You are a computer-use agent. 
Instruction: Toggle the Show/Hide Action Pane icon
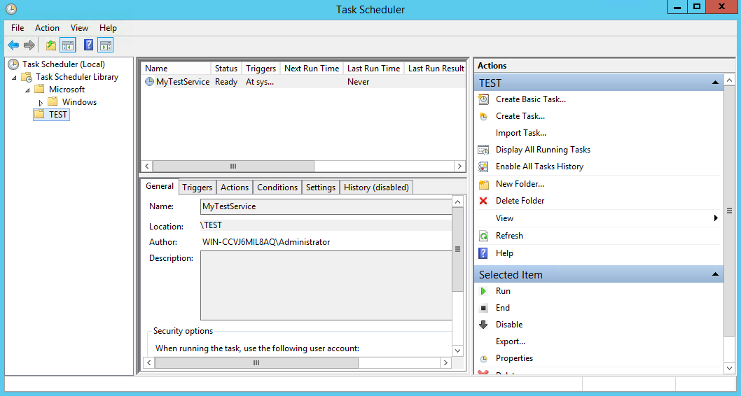(x=106, y=45)
